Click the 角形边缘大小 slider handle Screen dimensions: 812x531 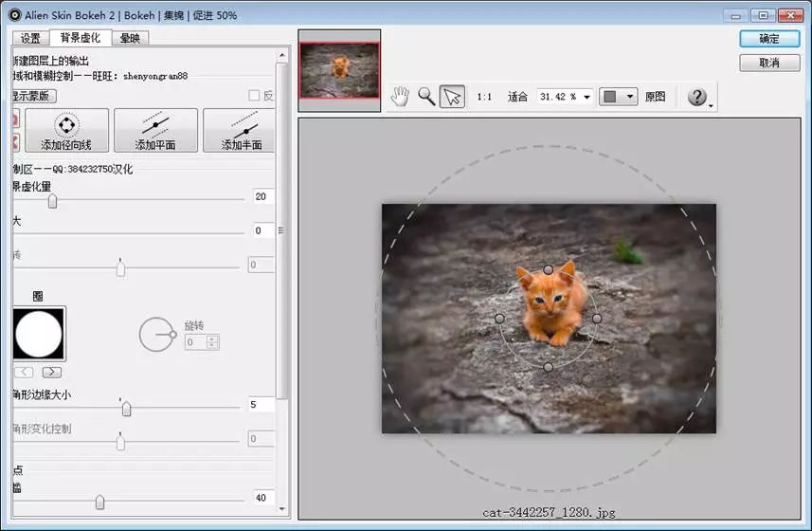126,409
